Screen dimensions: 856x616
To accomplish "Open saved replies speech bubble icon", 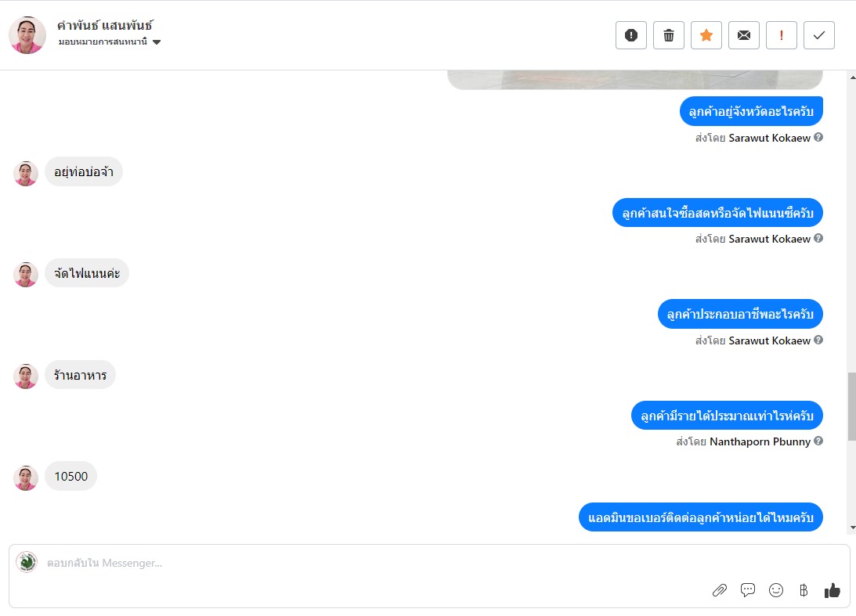I will pyautogui.click(x=748, y=590).
